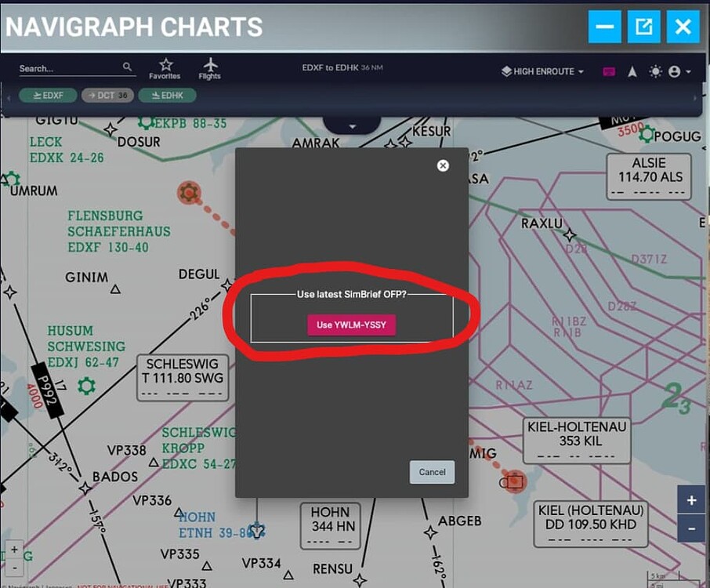Select the EDHK arrival chip
Image resolution: width=710 pixels, height=588 pixels.
tap(168, 95)
